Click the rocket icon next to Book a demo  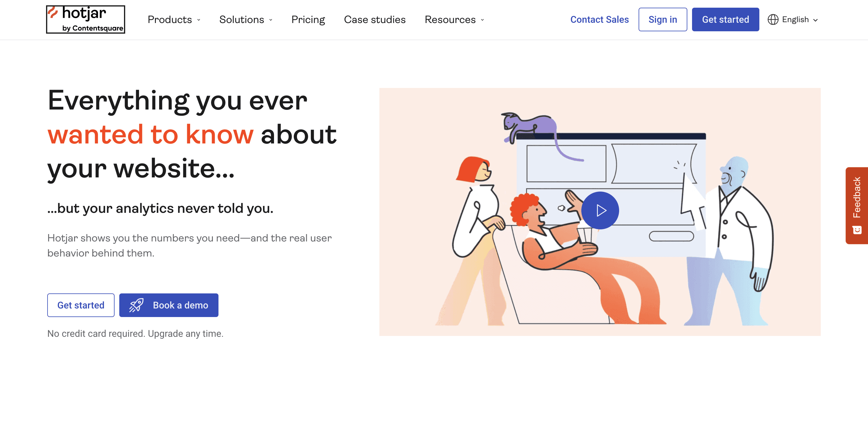coord(137,305)
